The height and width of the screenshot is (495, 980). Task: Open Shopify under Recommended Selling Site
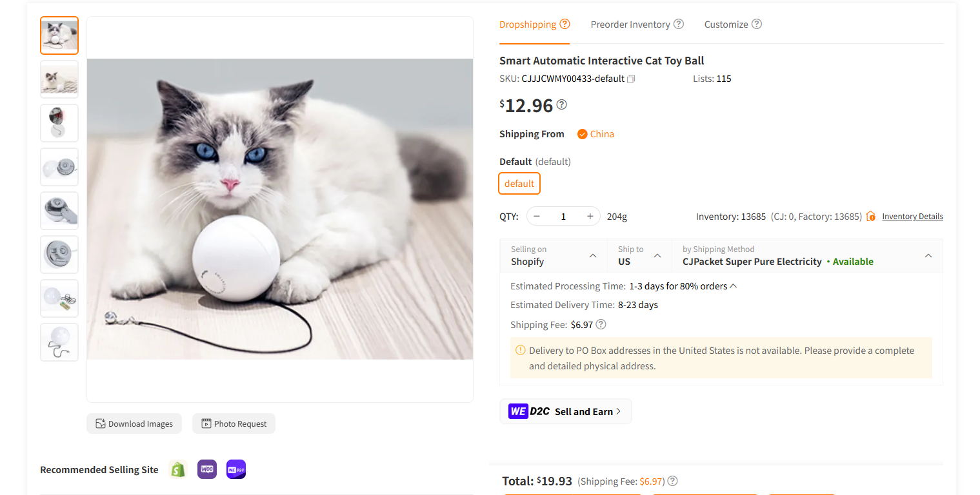click(177, 469)
